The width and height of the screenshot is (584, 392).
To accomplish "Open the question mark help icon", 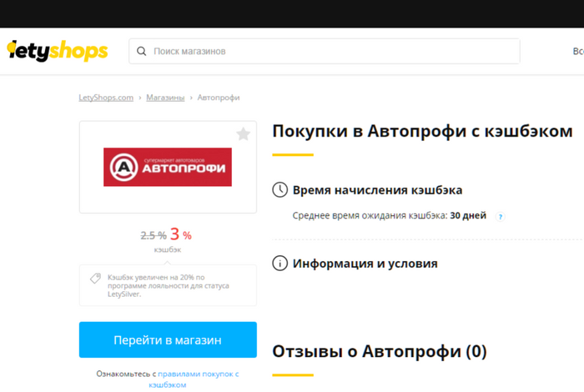I will click(x=500, y=217).
